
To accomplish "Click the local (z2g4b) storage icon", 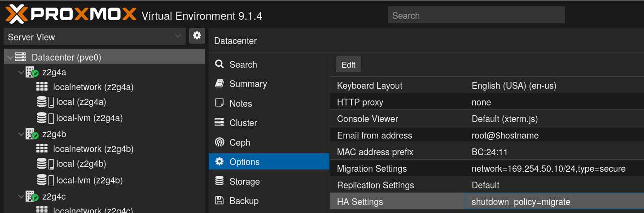I will click(45, 164).
